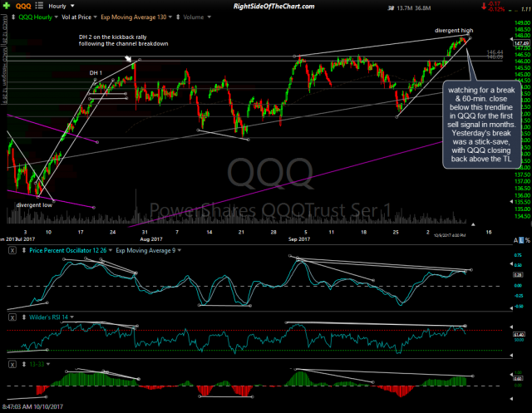Image resolution: width=532 pixels, height=413 pixels.
Task: Click the 147.49 current price label
Action: point(521,43)
